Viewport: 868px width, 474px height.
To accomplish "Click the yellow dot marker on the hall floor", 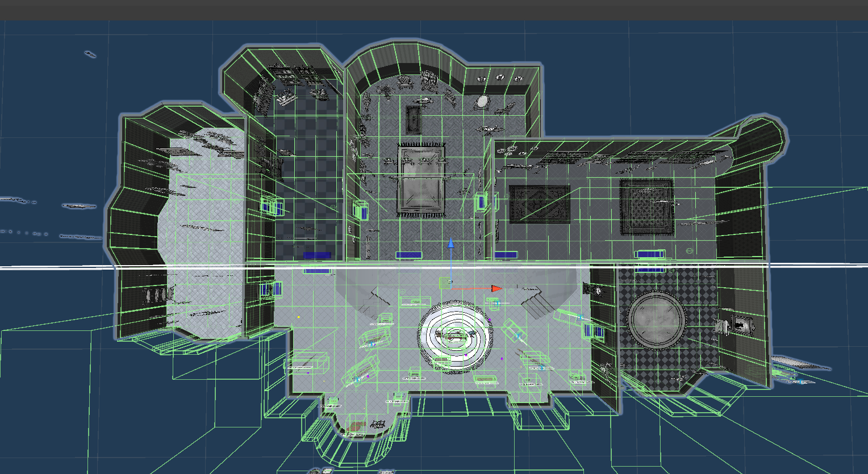I will click(299, 317).
